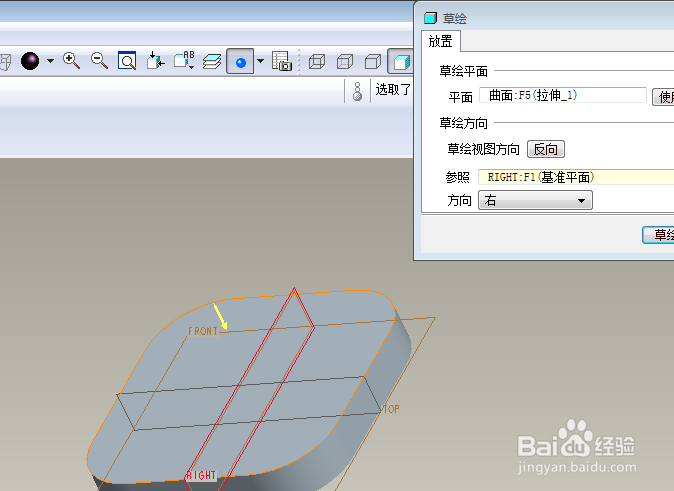Toggle the blue sphere display button
Image resolution: width=674 pixels, height=491 pixels.
coord(240,61)
